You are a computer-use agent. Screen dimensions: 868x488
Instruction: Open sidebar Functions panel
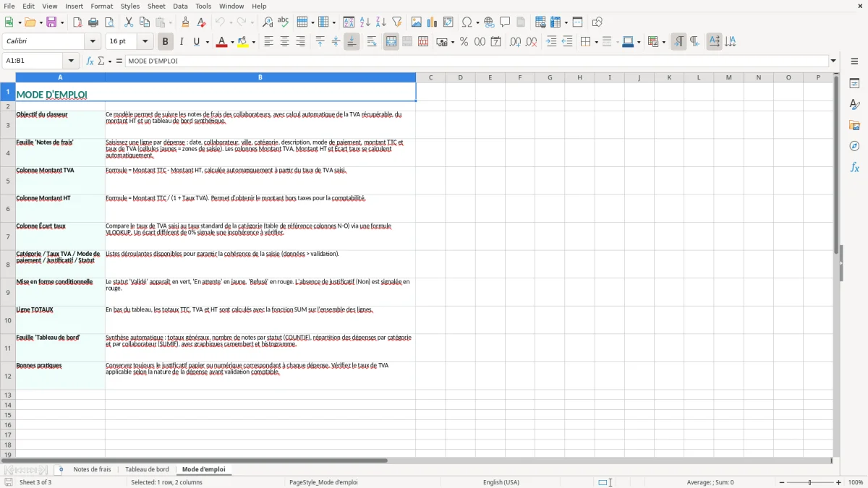click(854, 167)
